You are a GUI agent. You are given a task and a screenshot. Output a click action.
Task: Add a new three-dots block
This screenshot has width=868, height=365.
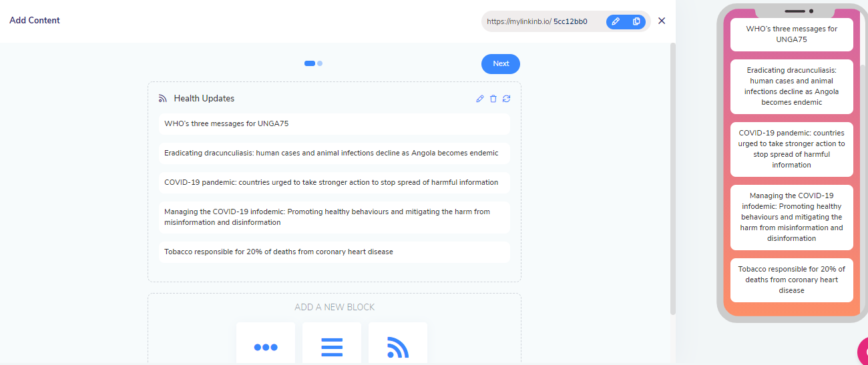tap(265, 346)
